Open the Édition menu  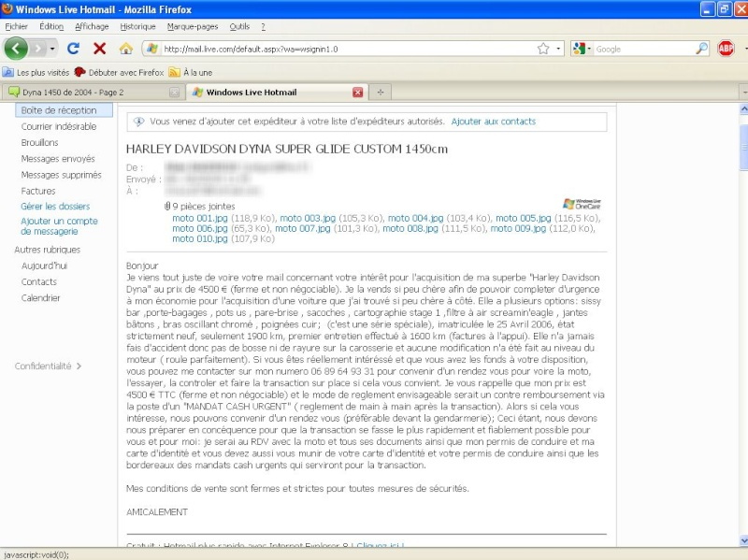click(51, 26)
